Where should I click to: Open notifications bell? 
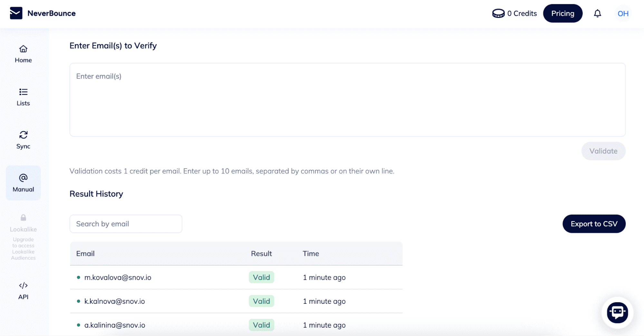pos(597,13)
